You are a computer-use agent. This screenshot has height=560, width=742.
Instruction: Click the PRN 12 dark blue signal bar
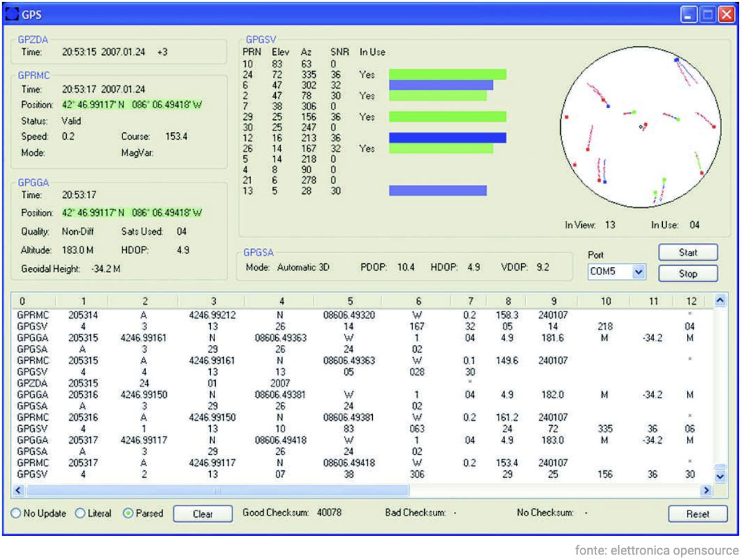pos(448,138)
